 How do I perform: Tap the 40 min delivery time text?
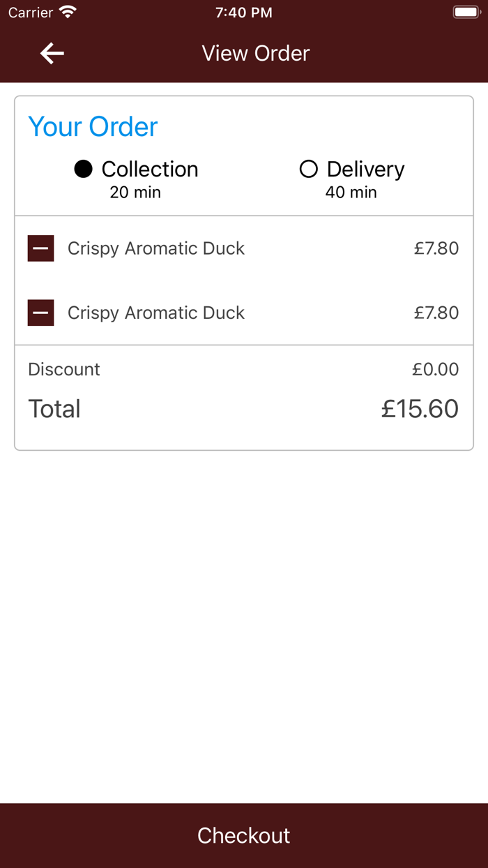351,193
